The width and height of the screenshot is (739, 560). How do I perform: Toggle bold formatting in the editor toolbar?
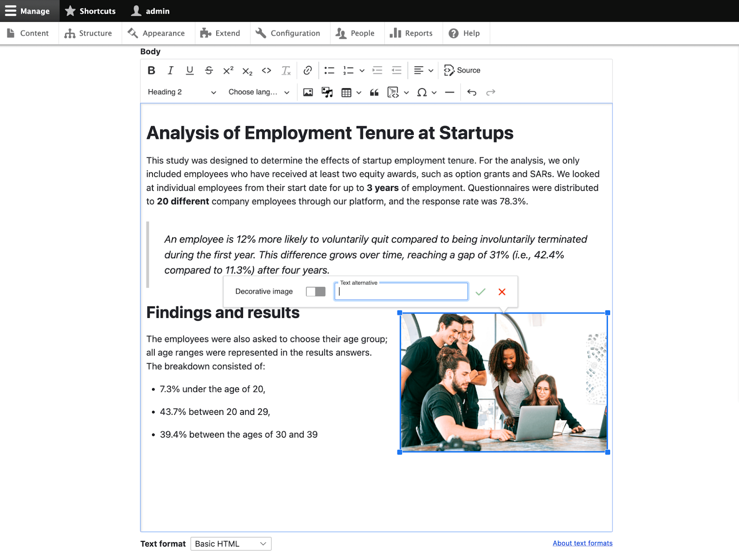151,70
